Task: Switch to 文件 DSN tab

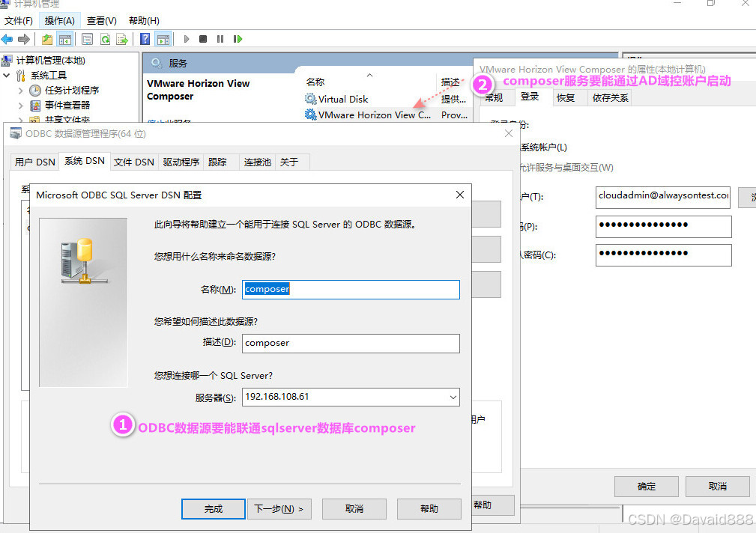Action: 134,162
